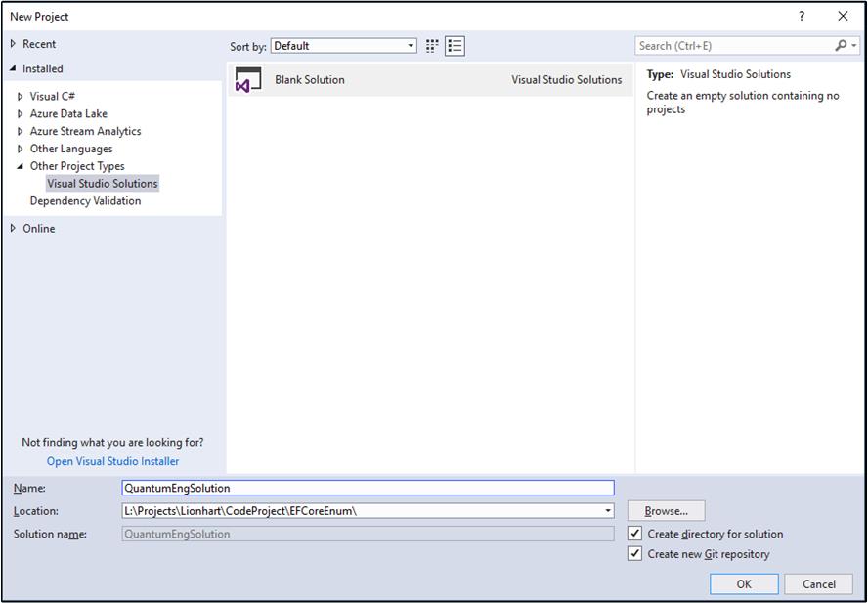This screenshot has width=868, height=603.
Task: Switch to small icons view
Action: 432,46
